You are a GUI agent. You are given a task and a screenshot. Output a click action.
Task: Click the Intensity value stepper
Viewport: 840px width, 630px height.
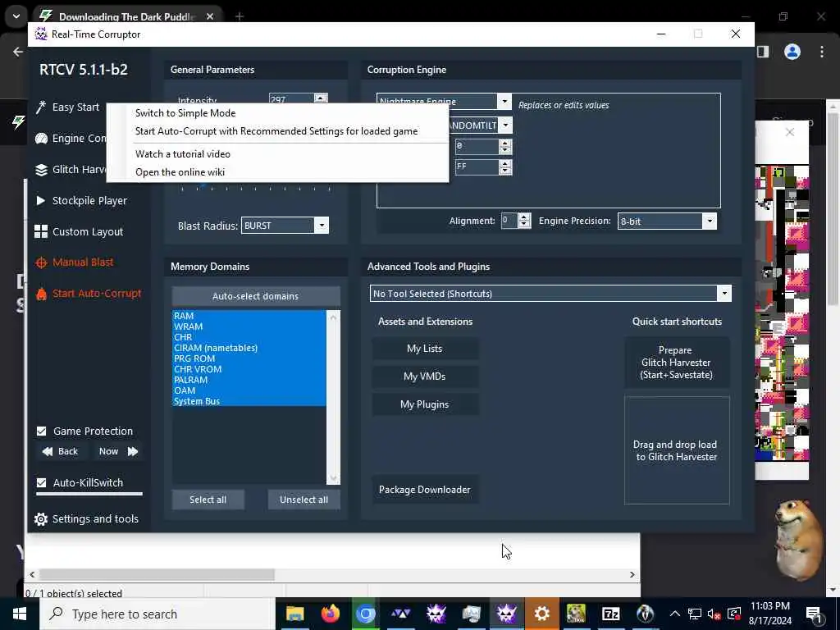(x=321, y=98)
